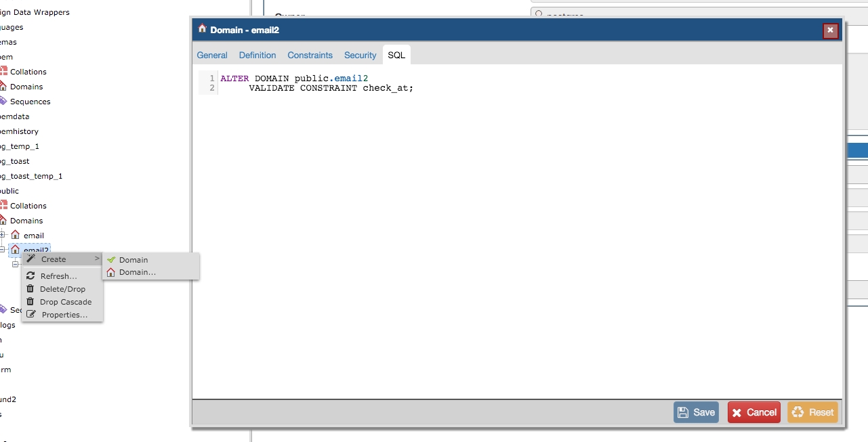Viewport: 868px width, 442px height.
Task: Click the pencil edit icon beside Properties
Action: click(x=30, y=315)
